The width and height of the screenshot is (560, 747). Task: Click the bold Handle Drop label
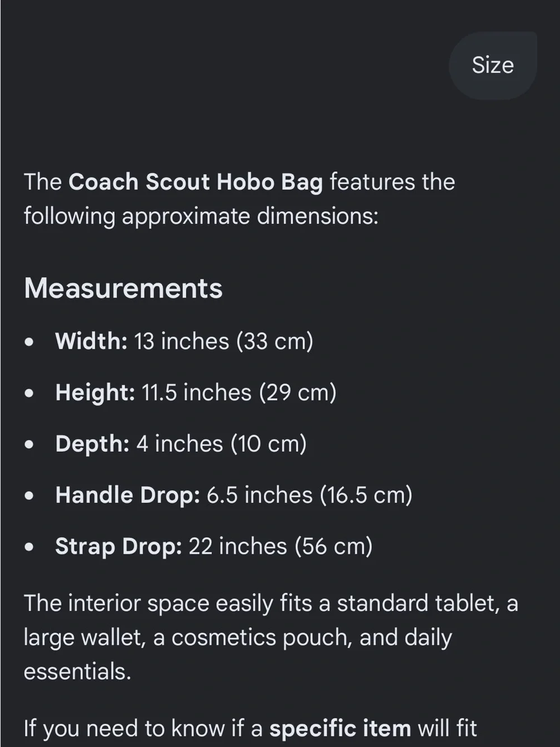point(128,495)
